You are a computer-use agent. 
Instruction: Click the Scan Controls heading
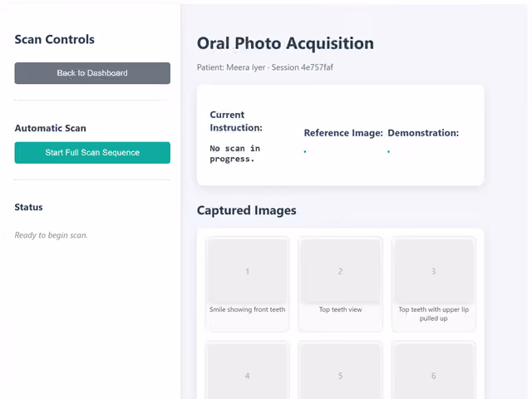[55, 39]
